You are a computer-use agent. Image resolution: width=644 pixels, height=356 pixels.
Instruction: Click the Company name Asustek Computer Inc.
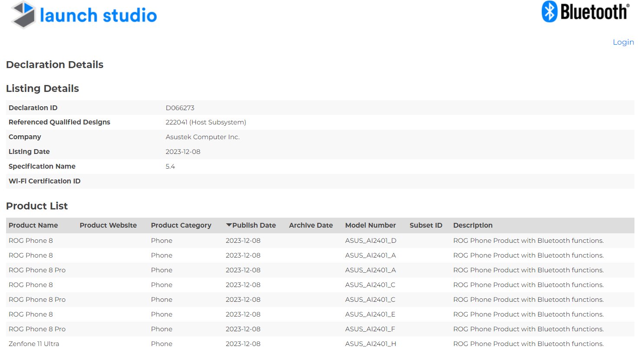click(202, 137)
